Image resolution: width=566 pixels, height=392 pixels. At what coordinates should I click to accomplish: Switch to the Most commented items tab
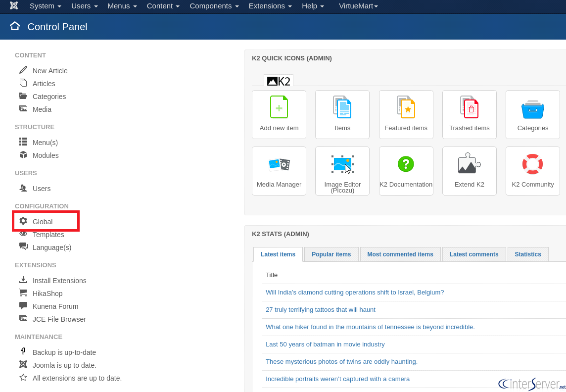[x=400, y=254]
